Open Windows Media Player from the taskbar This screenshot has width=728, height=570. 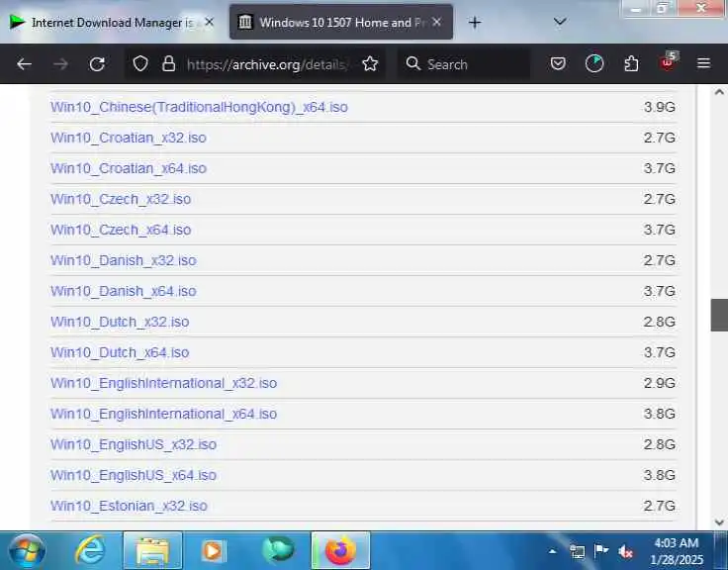[x=214, y=551]
